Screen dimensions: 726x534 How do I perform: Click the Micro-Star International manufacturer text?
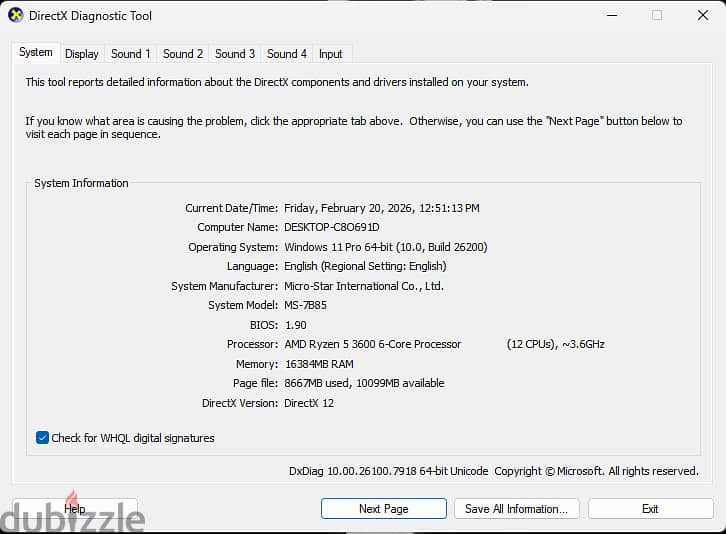pyautogui.click(x=364, y=286)
